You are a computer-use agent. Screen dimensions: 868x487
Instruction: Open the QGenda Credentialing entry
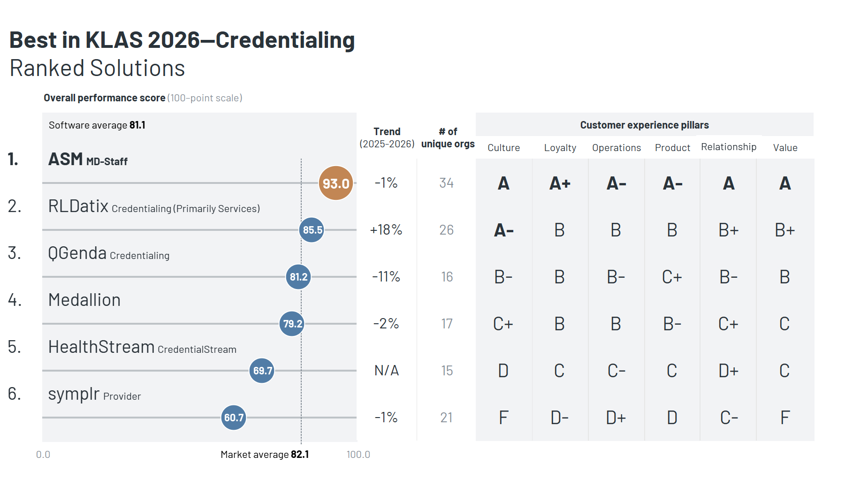(108, 254)
